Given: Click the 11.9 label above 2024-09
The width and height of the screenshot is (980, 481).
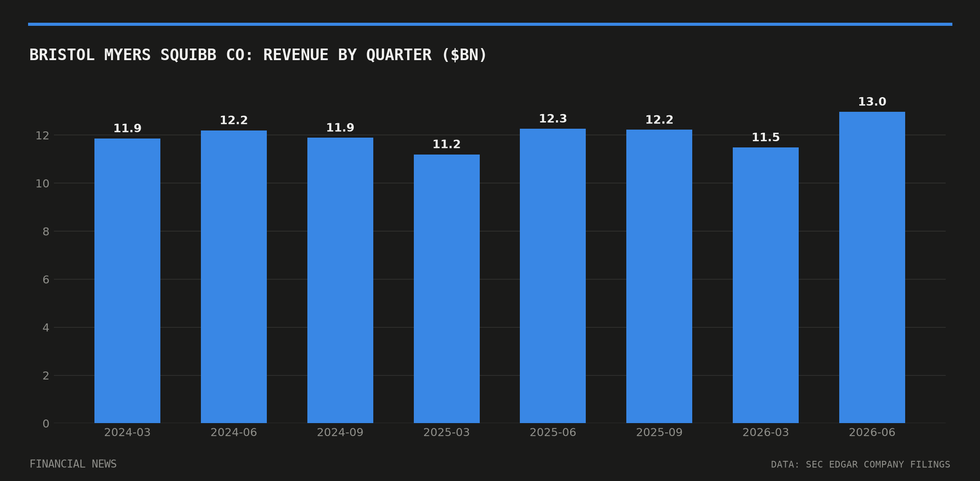Looking at the screenshot, I should click(340, 128).
